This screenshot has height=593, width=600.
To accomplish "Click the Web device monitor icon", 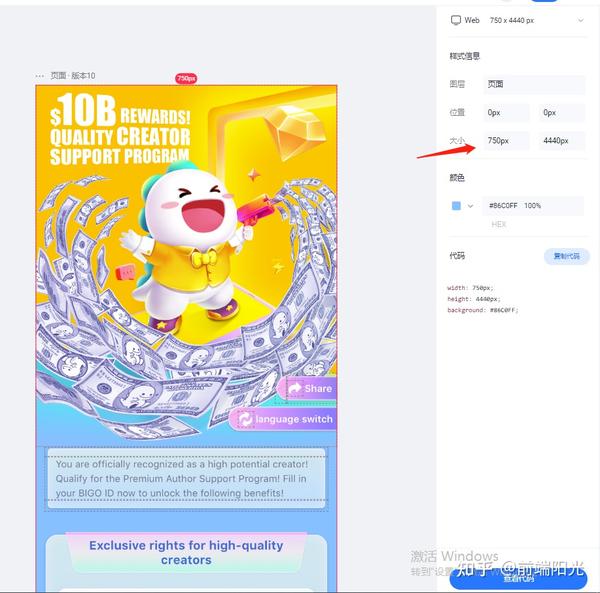I will point(455,20).
